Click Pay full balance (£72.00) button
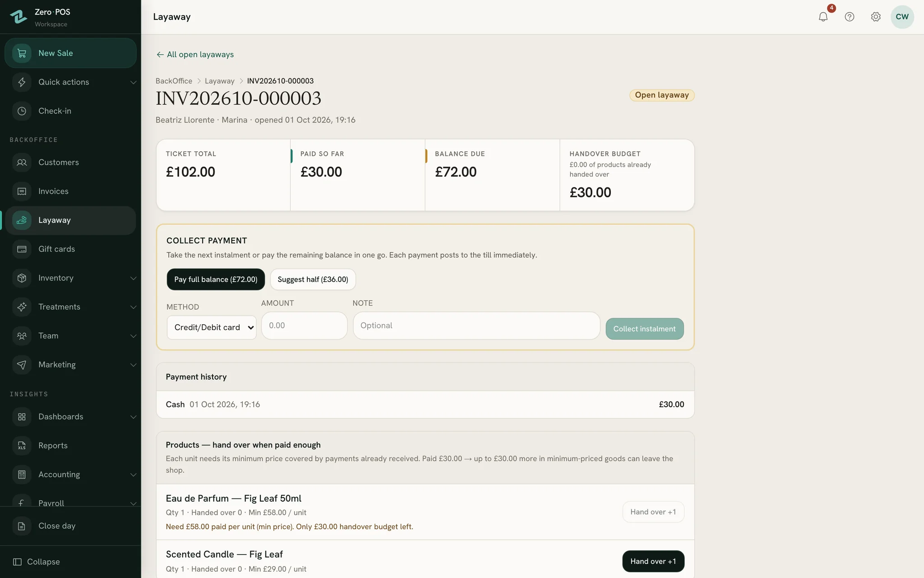 [x=216, y=280]
